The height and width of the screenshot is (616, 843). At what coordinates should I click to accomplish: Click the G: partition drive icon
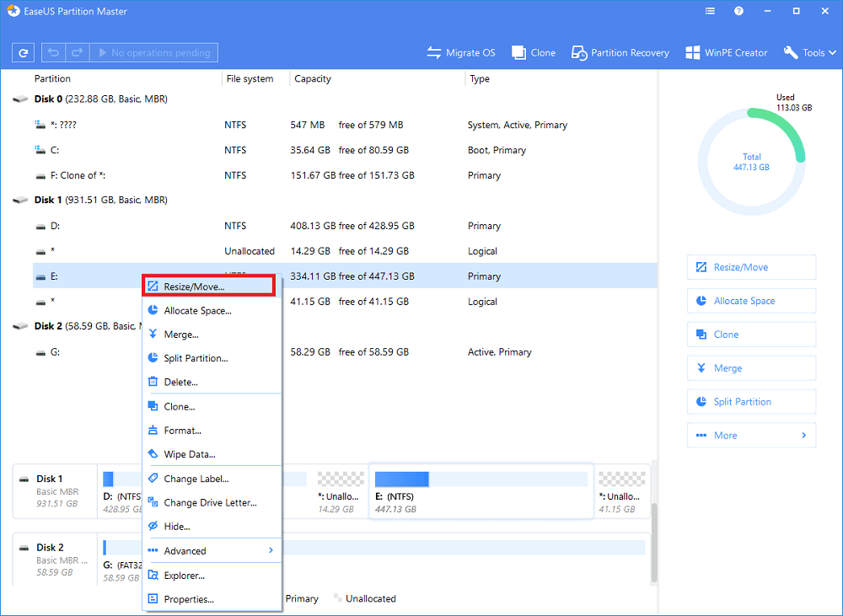tap(40, 352)
